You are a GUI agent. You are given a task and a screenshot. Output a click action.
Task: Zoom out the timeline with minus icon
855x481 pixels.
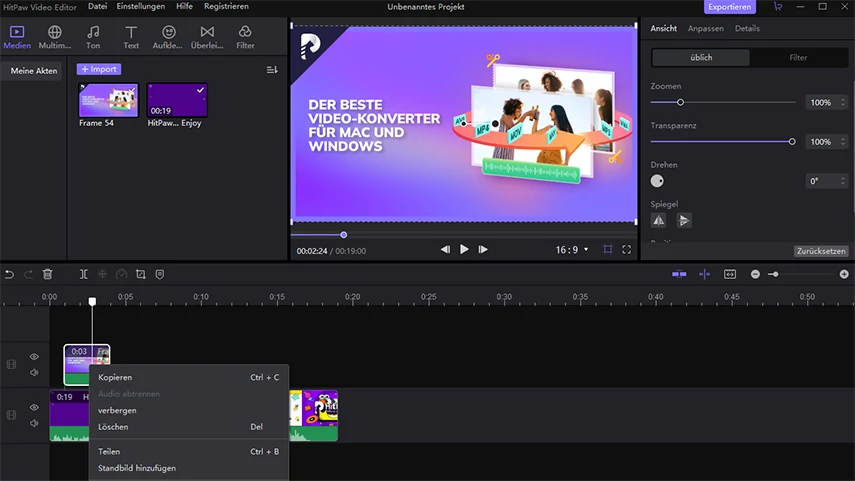(x=755, y=274)
